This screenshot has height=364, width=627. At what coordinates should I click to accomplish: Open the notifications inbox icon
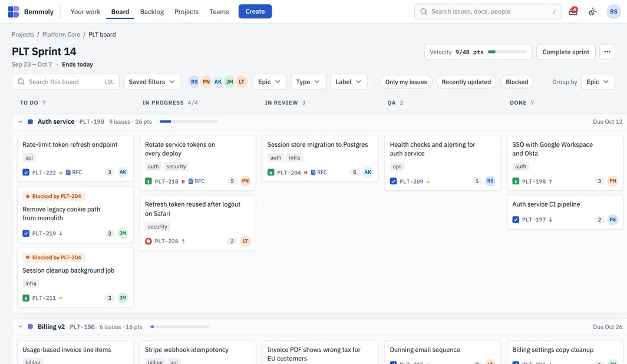573,12
